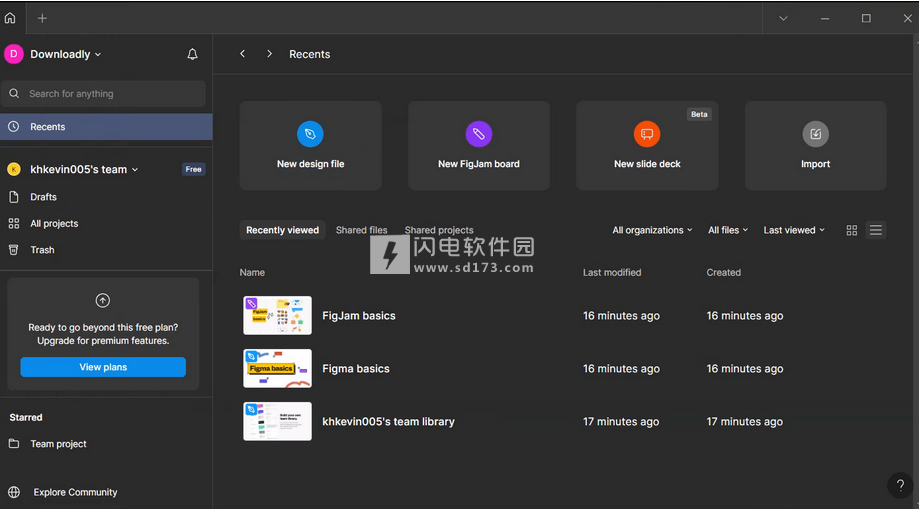The width and height of the screenshot is (919, 509).
Task: Select khkevin005's team library file name
Action: point(388,422)
